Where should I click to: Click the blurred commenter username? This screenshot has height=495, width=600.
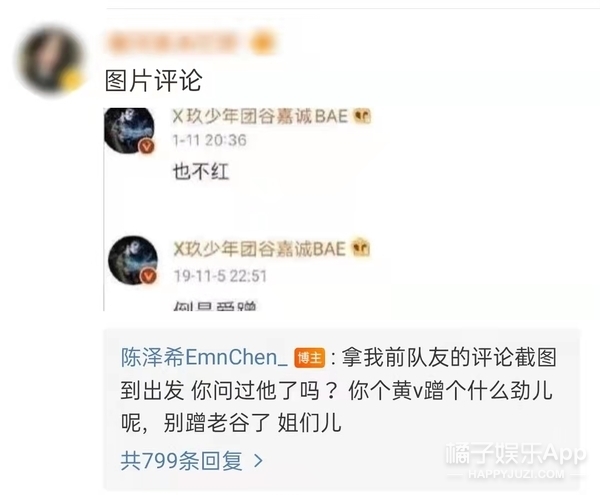click(174, 43)
